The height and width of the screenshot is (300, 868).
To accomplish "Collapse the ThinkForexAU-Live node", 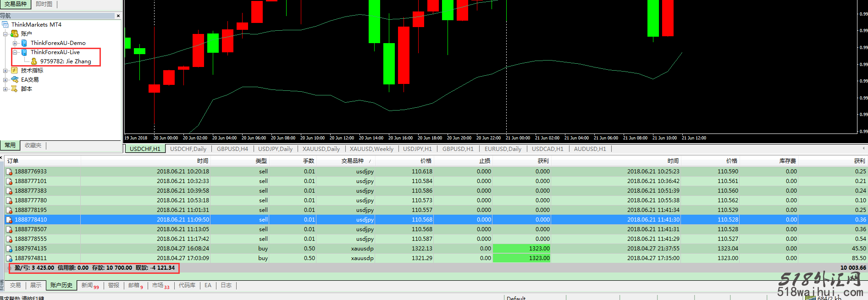I will pos(15,52).
